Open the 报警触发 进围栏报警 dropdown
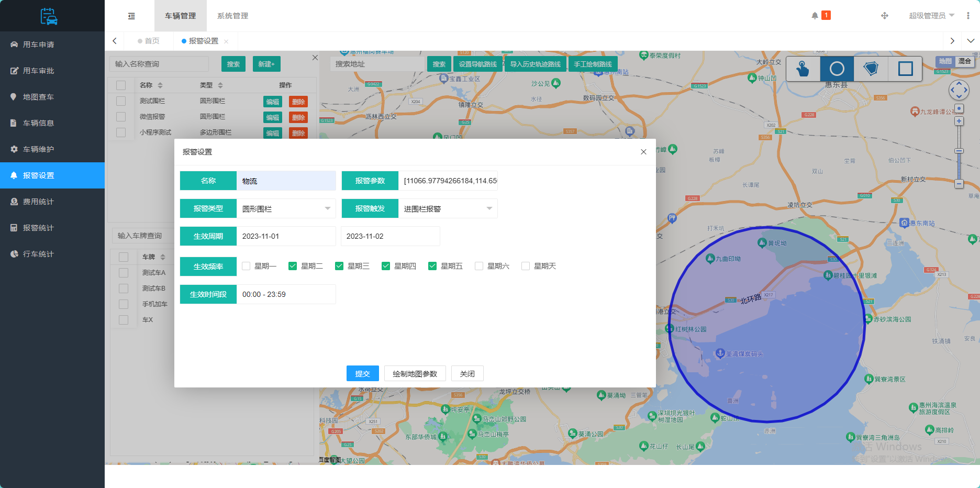This screenshot has width=980, height=488. (x=448, y=208)
